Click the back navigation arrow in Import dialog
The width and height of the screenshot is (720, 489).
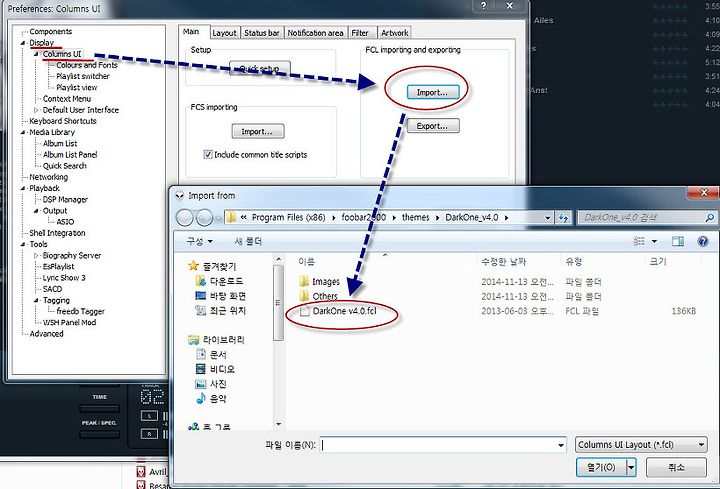click(185, 217)
